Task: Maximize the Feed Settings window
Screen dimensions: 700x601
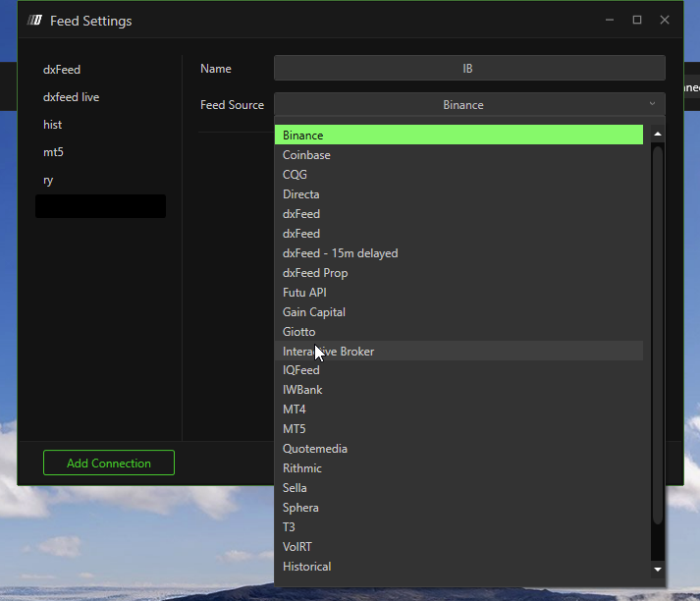Action: (x=636, y=20)
